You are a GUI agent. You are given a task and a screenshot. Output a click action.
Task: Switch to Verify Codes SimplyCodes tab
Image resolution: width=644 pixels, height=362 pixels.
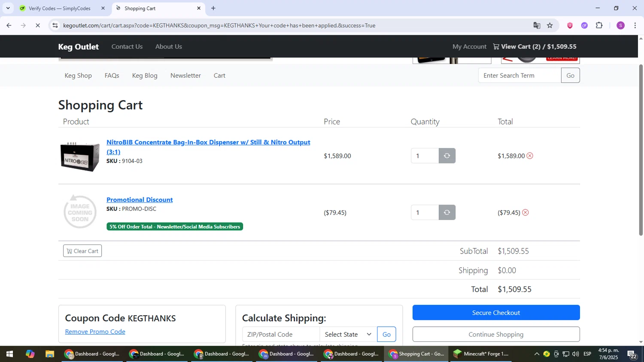pos(60,8)
